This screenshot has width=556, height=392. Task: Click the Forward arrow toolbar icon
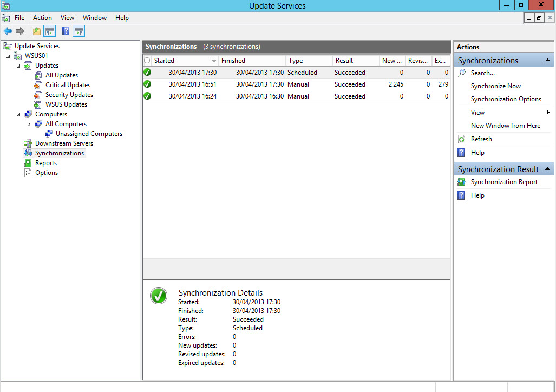(20, 31)
